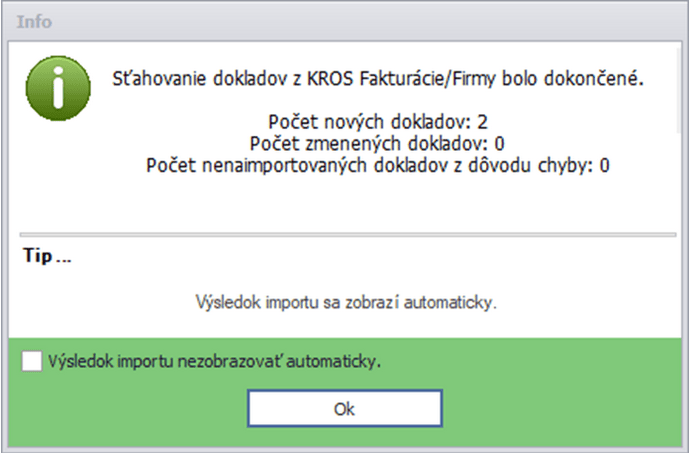Select the 'Počet zmenených dokladov: 0' line

pos(378,144)
